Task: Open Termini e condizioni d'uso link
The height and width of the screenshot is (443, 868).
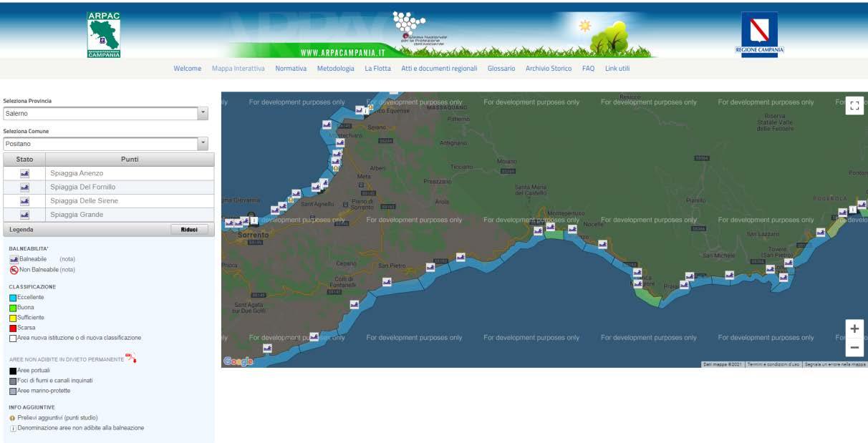Action: 773,364
